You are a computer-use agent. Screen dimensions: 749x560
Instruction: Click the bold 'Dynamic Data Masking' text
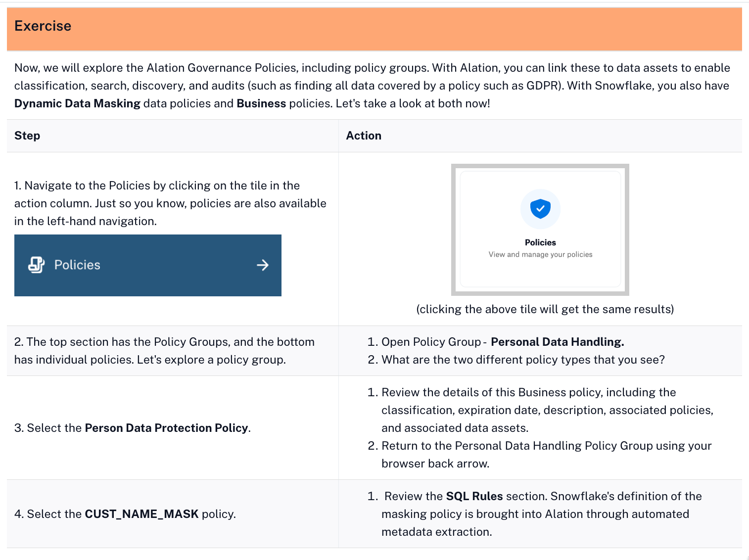pos(78,103)
